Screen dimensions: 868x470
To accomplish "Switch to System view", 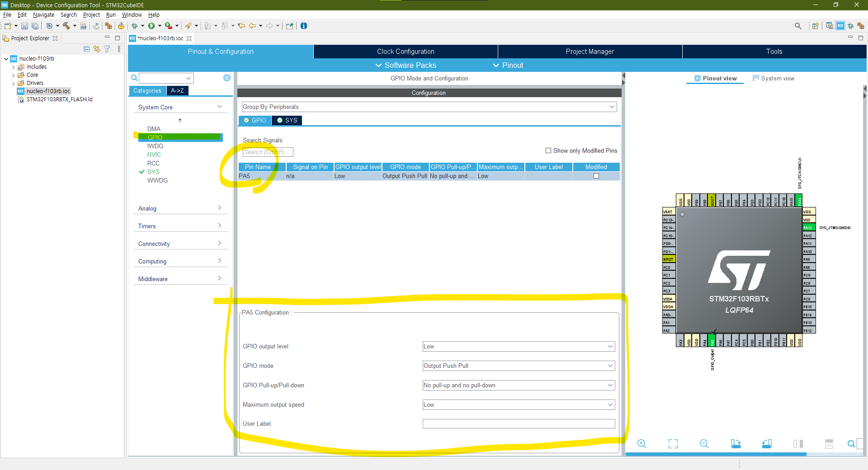I will 773,78.
